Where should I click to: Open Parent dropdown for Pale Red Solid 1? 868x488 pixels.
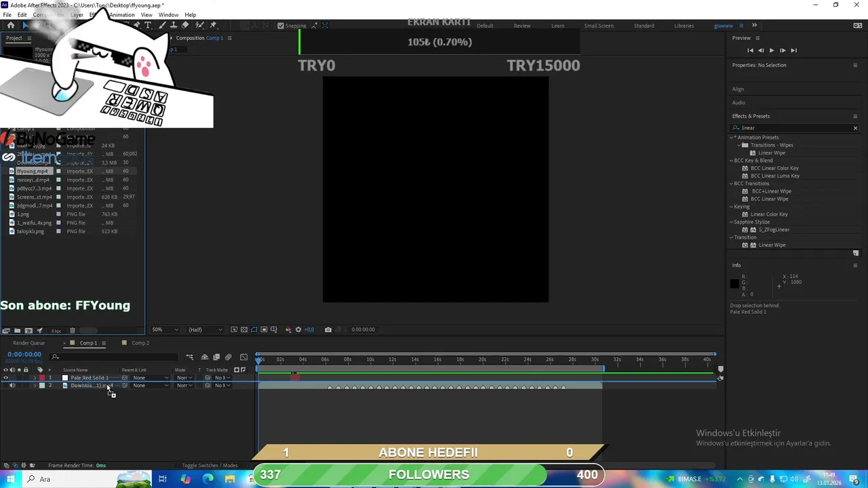151,378
